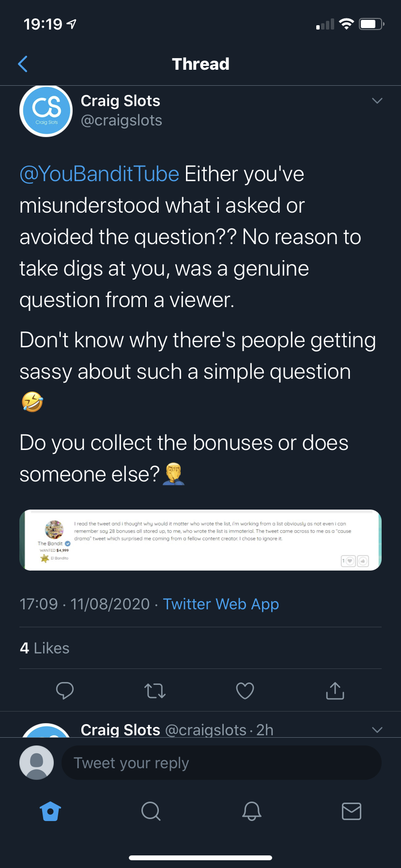Tap the @craigslots handle in second tweet
The image size is (401, 868).
[x=206, y=730]
